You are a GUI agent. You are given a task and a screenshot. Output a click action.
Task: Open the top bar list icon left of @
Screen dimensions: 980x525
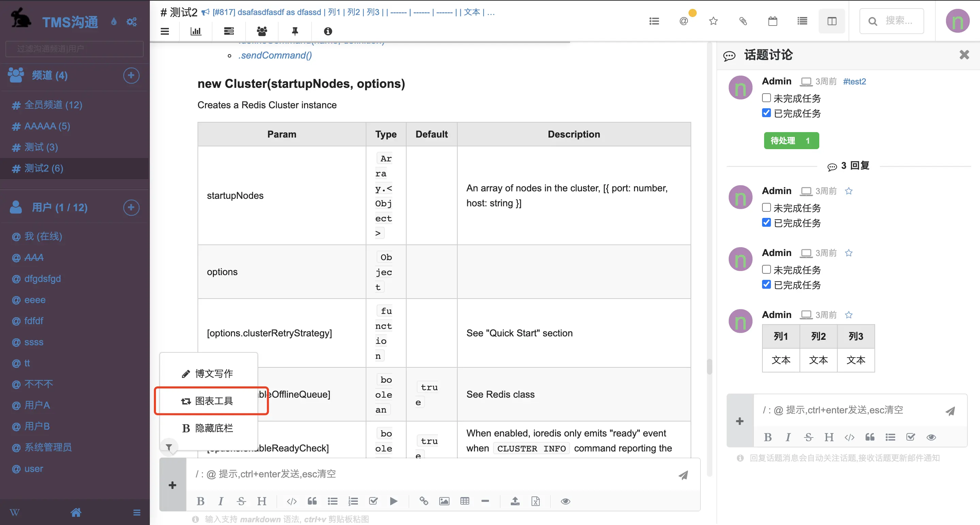click(654, 21)
